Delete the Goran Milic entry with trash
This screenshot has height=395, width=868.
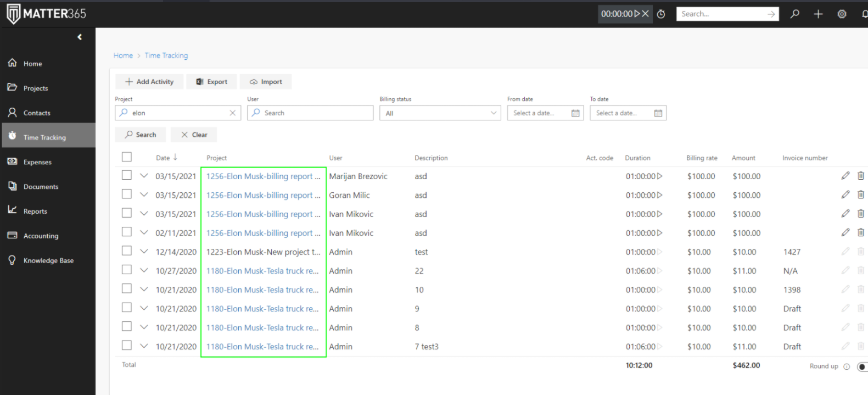[x=861, y=194]
